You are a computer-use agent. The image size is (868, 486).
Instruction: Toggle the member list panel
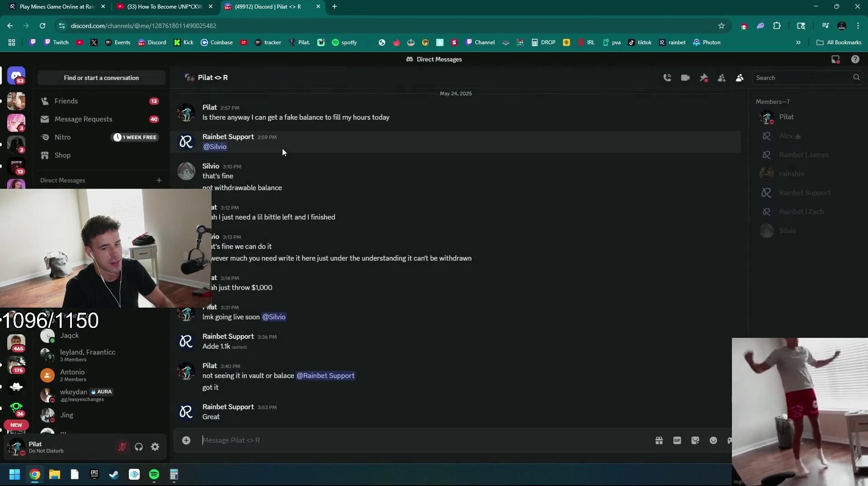coord(740,78)
